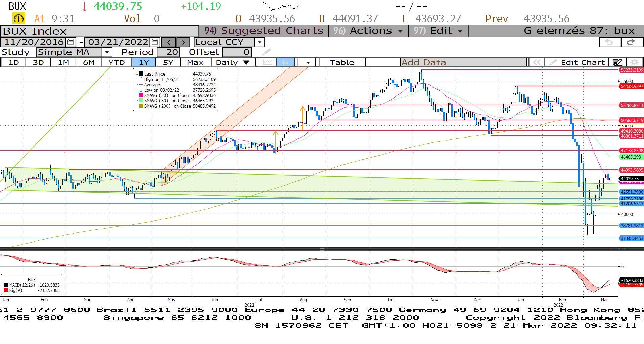This screenshot has width=644, height=344.
Task: Click the SMAVG (200) olive legend swatch
Action: [x=141, y=106]
